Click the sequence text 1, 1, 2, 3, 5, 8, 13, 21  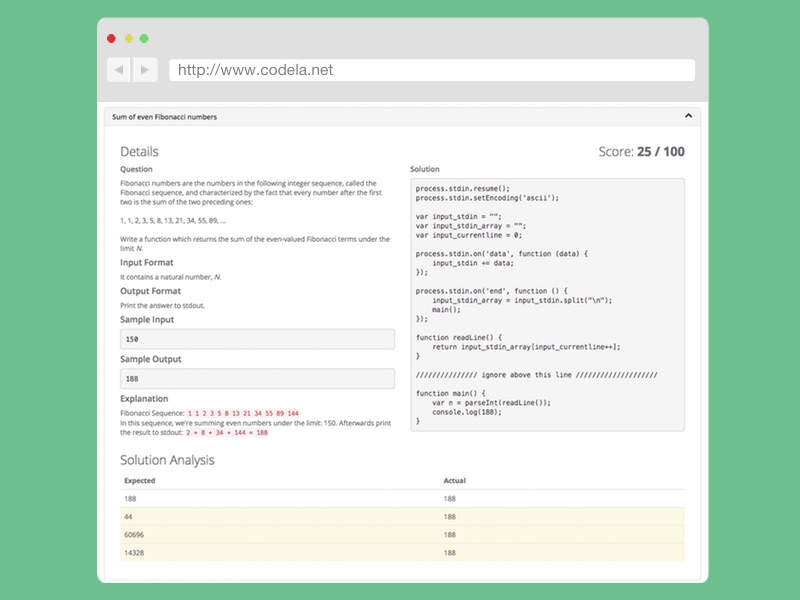(173, 220)
